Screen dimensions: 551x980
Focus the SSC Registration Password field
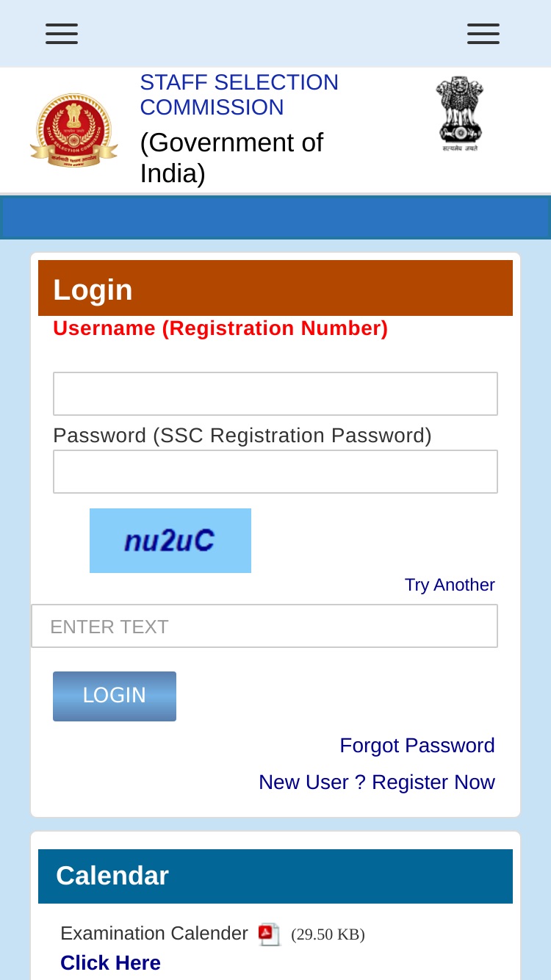(x=275, y=472)
